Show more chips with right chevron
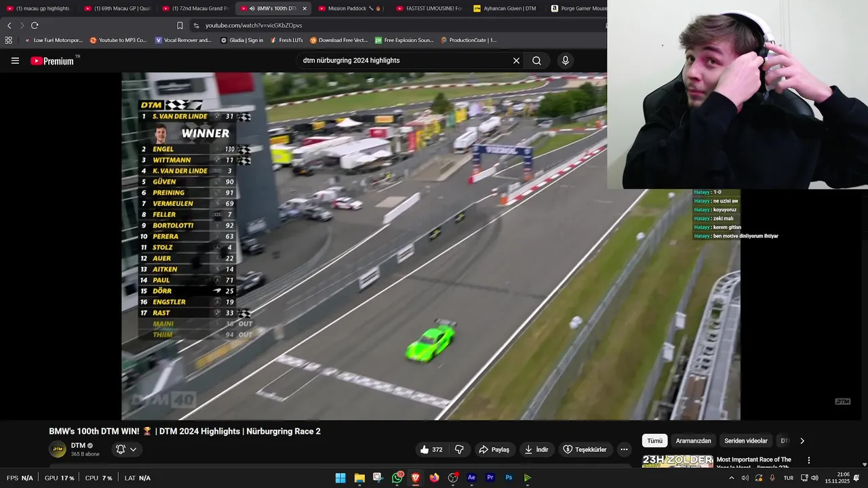 (x=802, y=441)
